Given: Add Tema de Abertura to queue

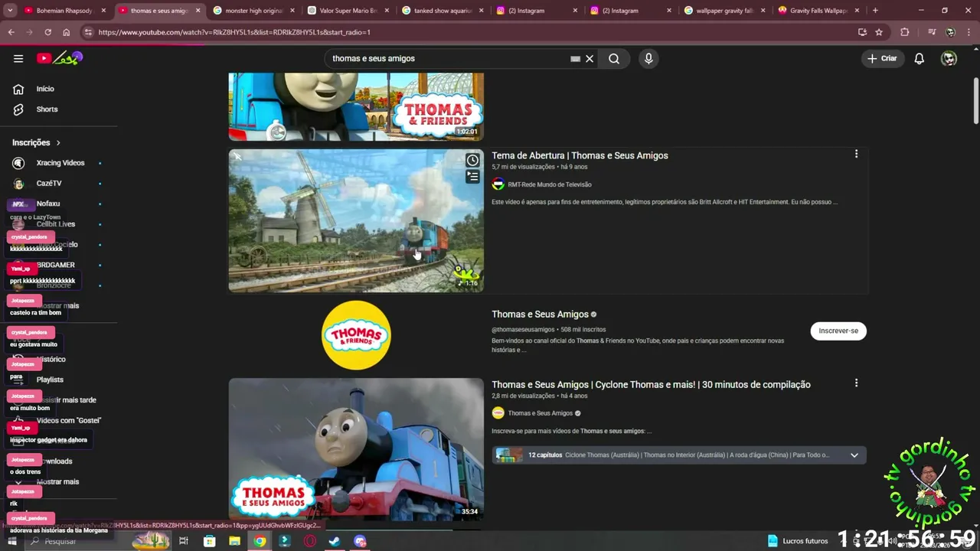Looking at the screenshot, I should point(472,177).
